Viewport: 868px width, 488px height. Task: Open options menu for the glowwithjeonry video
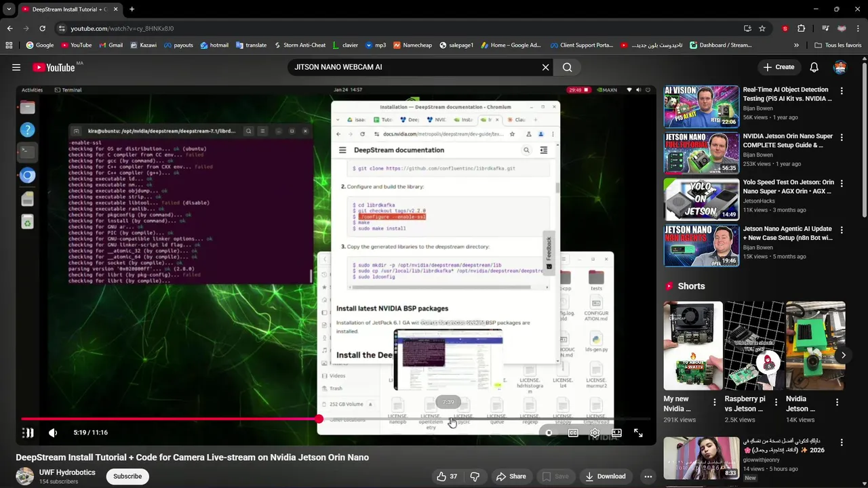[842, 443]
